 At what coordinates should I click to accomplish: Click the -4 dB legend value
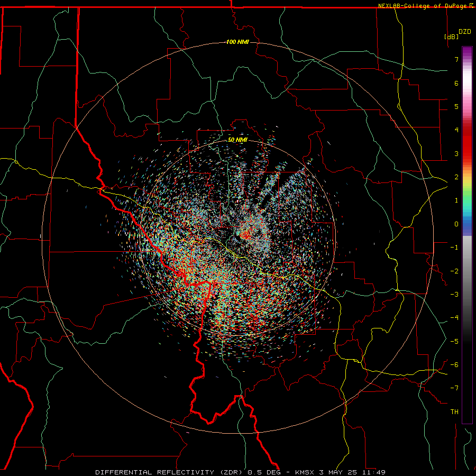(x=454, y=317)
